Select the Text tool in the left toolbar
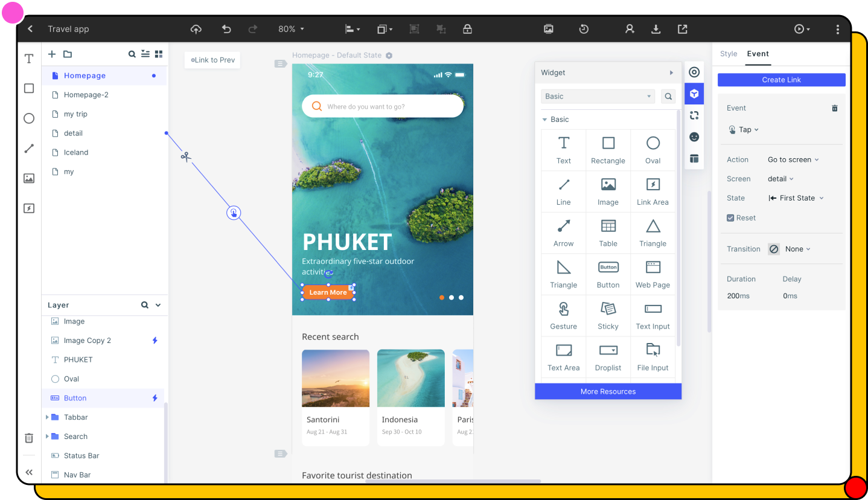 tap(28, 59)
